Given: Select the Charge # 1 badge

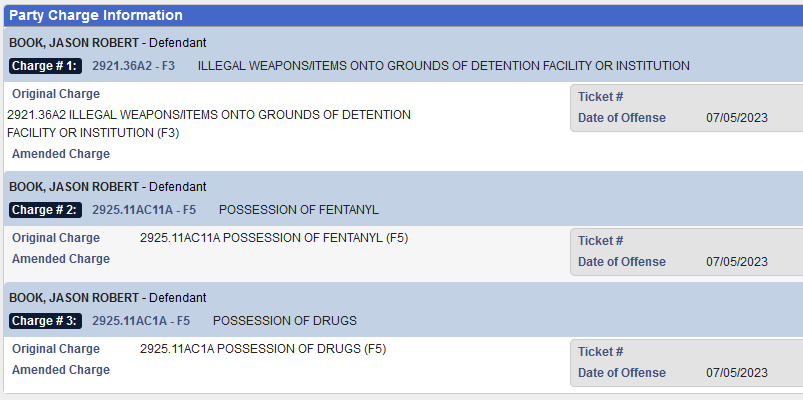Looking at the screenshot, I should pos(44,66).
